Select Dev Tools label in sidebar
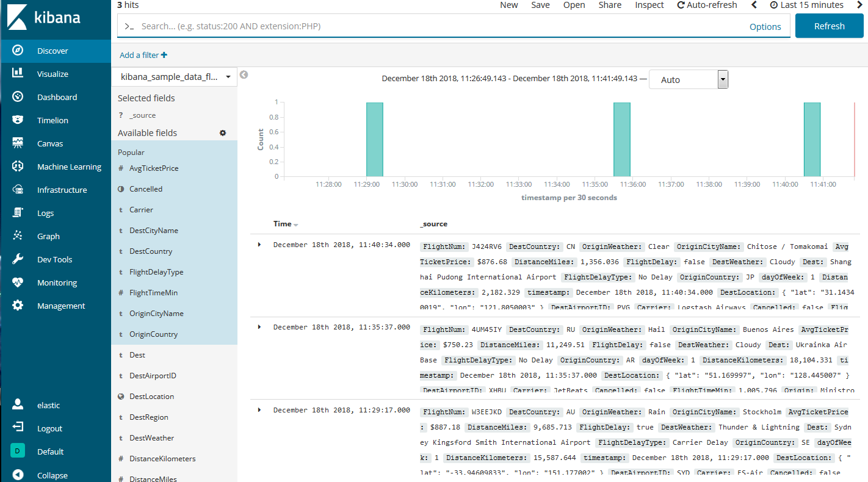Screen dimensions: 868x482 coord(55,259)
